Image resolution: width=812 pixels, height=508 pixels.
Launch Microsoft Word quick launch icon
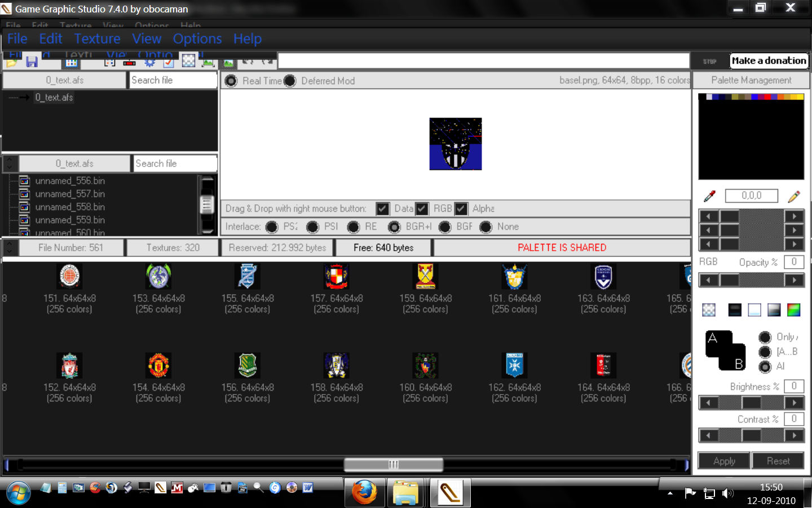coord(308,488)
